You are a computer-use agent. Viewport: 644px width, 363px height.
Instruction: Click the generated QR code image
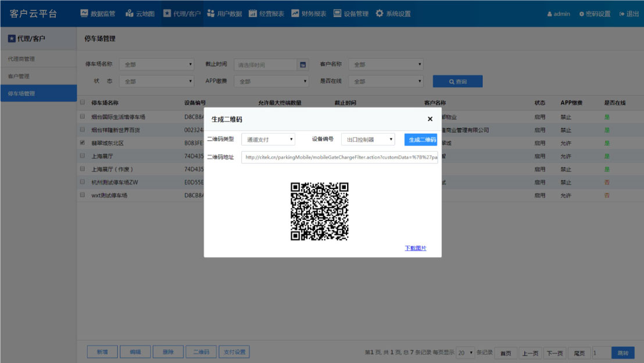320,211
